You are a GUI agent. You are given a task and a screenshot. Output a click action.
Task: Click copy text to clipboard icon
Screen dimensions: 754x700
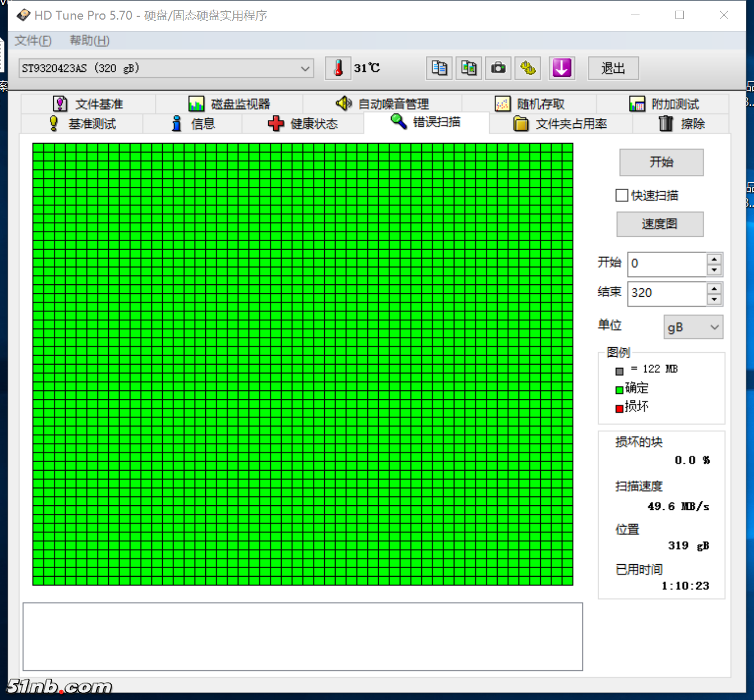point(439,68)
